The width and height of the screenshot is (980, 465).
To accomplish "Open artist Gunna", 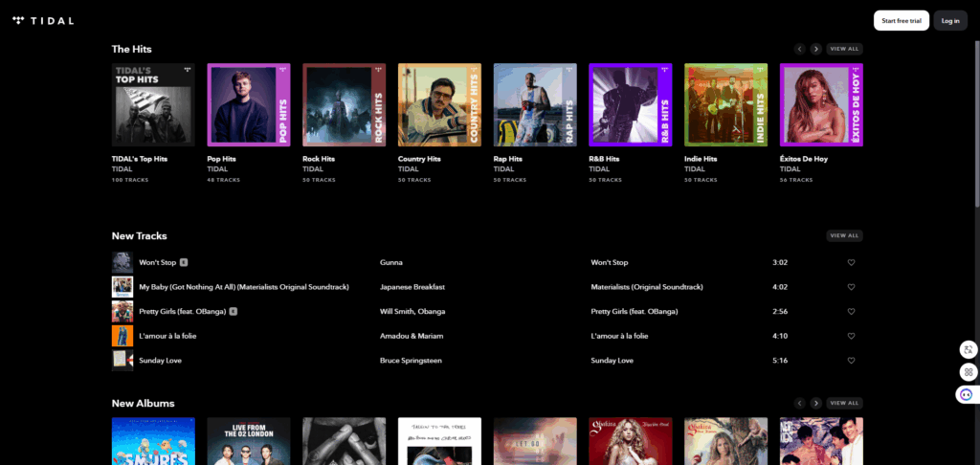I will tap(391, 262).
